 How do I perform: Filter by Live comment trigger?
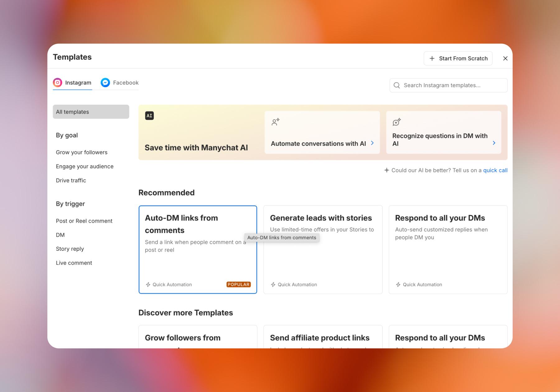[74, 263]
